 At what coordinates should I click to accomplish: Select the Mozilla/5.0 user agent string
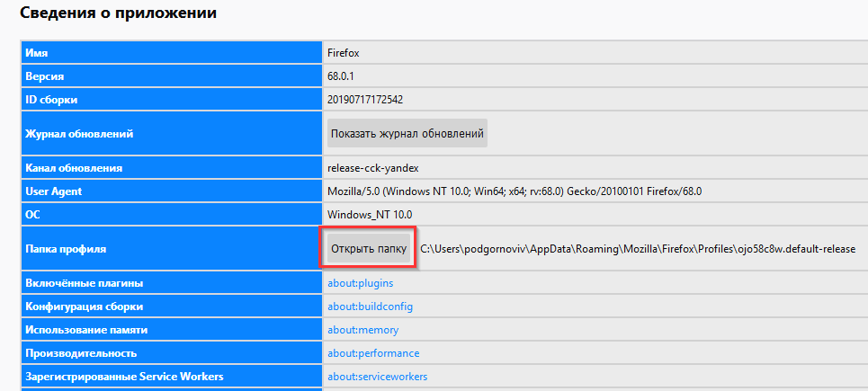[515, 191]
